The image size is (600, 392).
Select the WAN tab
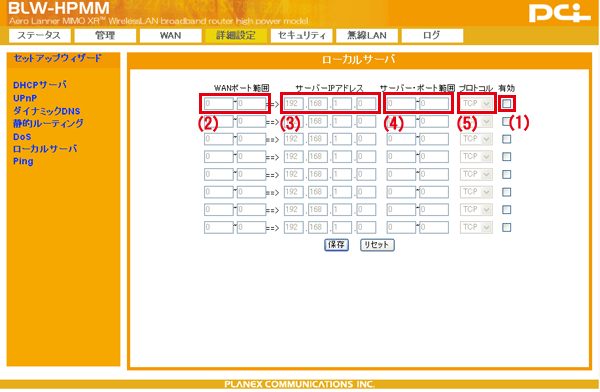coord(170,36)
